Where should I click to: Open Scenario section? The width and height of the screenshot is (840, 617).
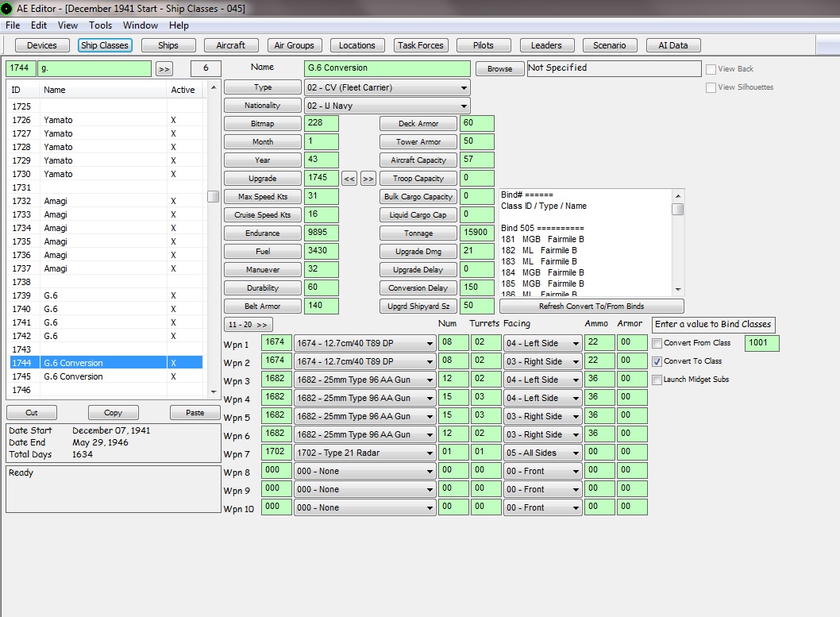tap(610, 45)
